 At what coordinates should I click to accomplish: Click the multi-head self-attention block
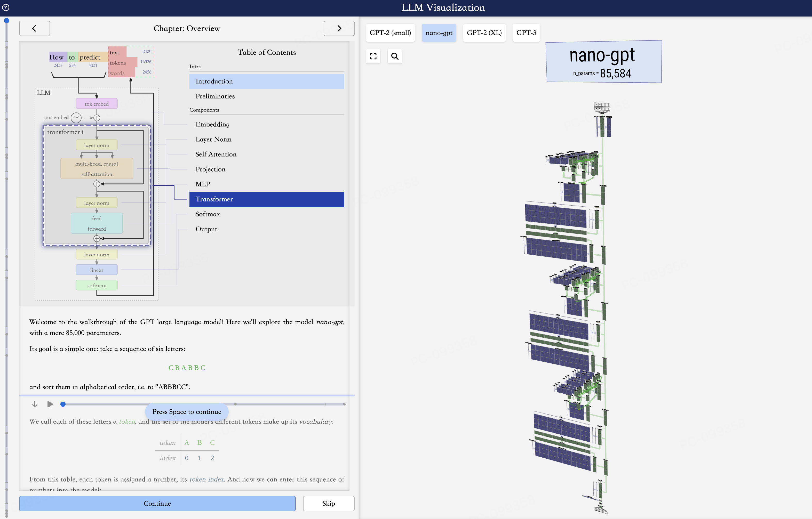pyautogui.click(x=97, y=168)
